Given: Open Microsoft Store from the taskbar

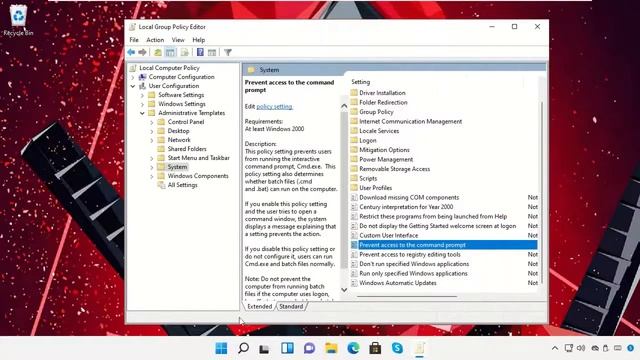Looking at the screenshot, I should click(375, 348).
